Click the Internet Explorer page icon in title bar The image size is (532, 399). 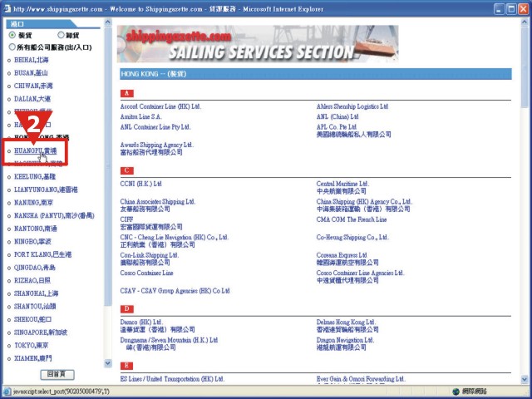coord(7,9)
